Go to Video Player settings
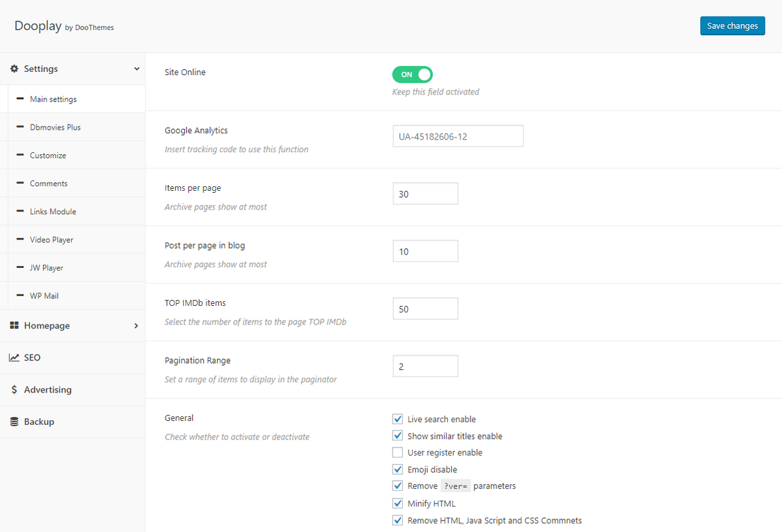The width and height of the screenshot is (782, 532). [x=52, y=239]
